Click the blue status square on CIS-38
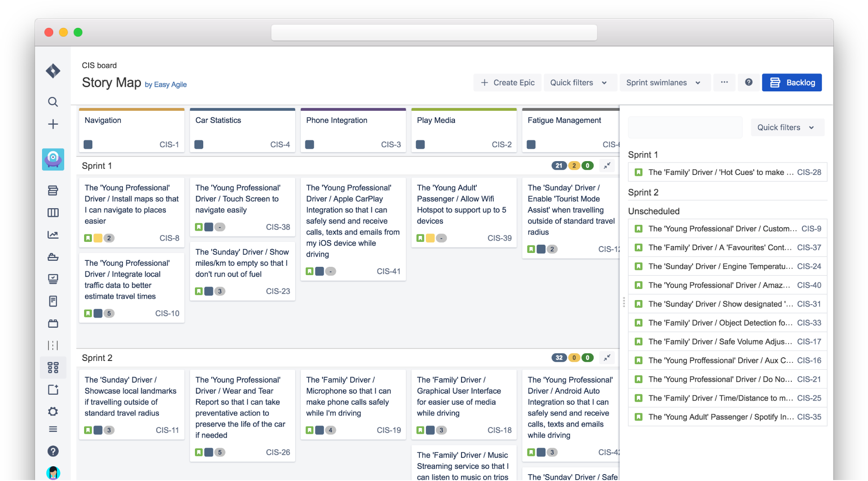 (209, 227)
